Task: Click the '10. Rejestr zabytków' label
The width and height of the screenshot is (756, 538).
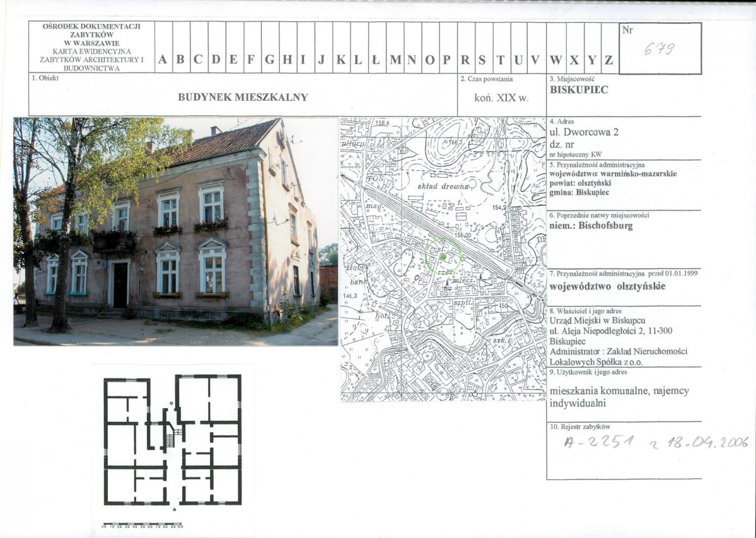Action: point(579,426)
